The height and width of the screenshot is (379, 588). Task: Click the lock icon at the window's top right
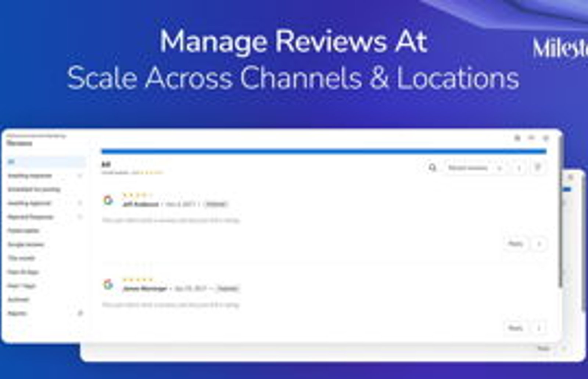click(517, 138)
